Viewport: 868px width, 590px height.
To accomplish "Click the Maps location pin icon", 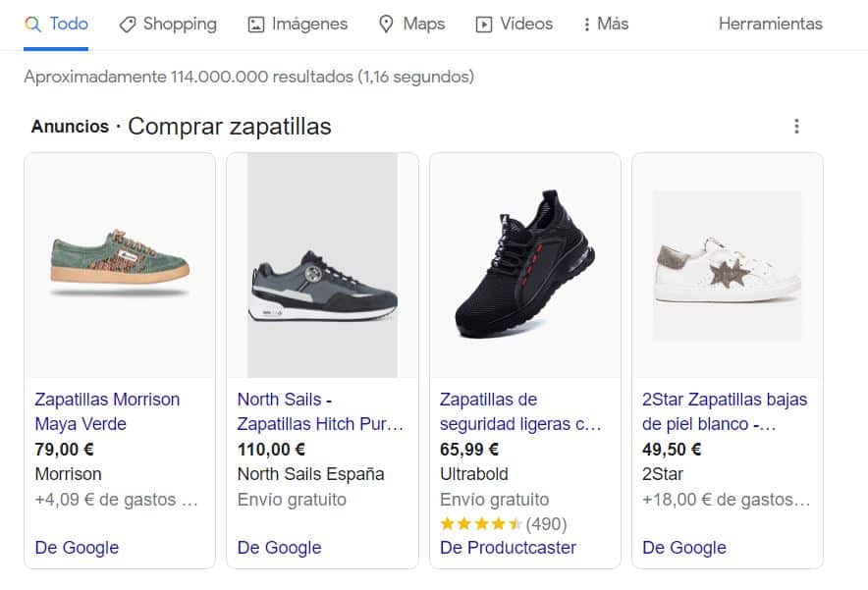I will pos(387,25).
